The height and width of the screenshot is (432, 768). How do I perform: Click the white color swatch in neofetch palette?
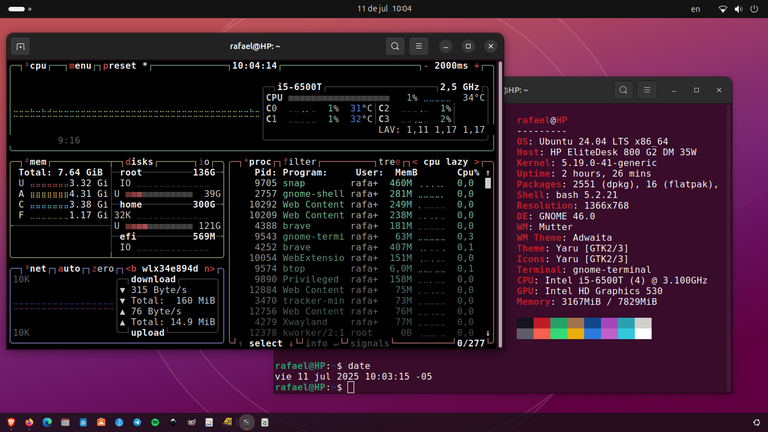click(643, 334)
